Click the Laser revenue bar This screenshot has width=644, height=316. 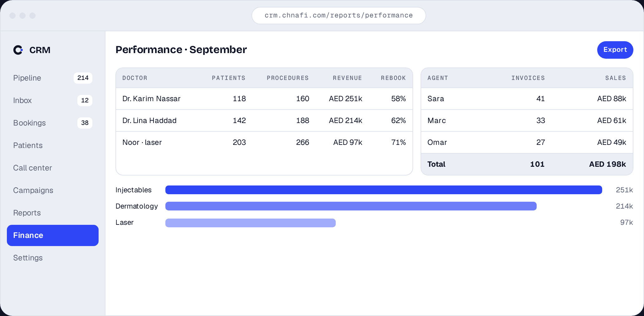point(251,223)
